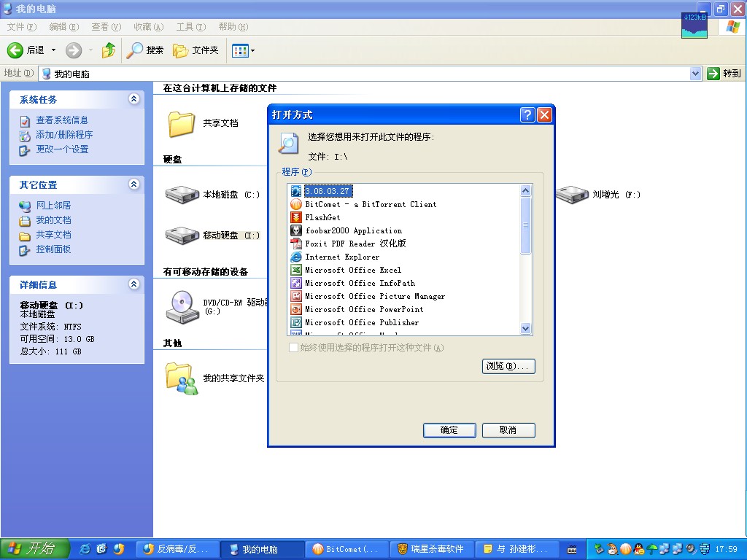
Task: Select the Microsoft Office Publisher icon
Action: coord(296,322)
